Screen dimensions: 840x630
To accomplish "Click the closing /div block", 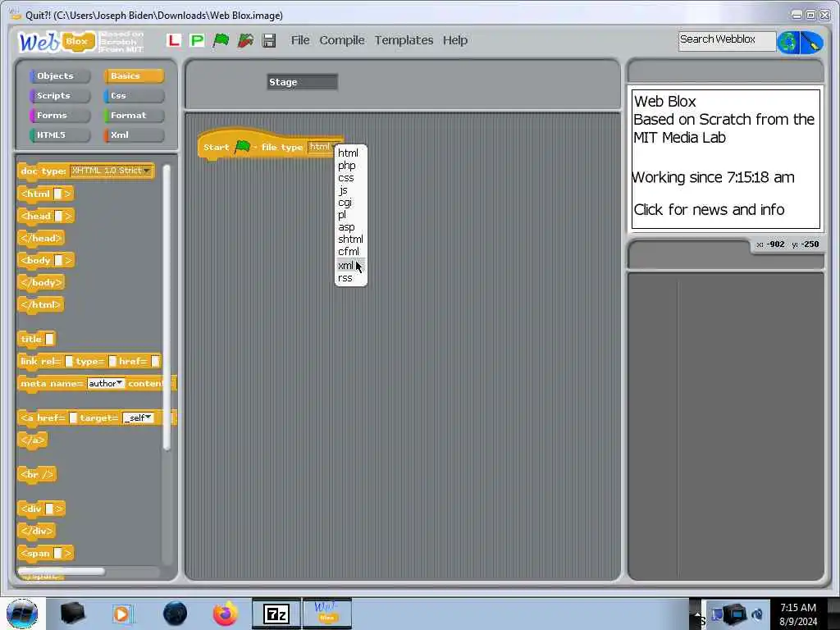I will click(36, 531).
